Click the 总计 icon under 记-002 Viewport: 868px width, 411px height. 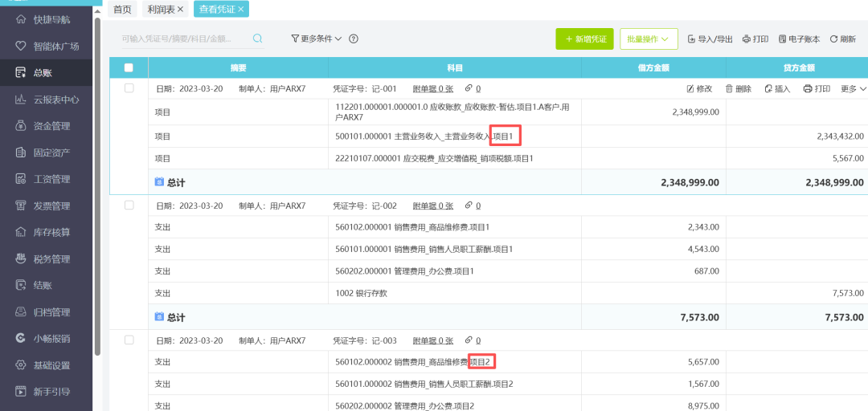[x=159, y=317]
